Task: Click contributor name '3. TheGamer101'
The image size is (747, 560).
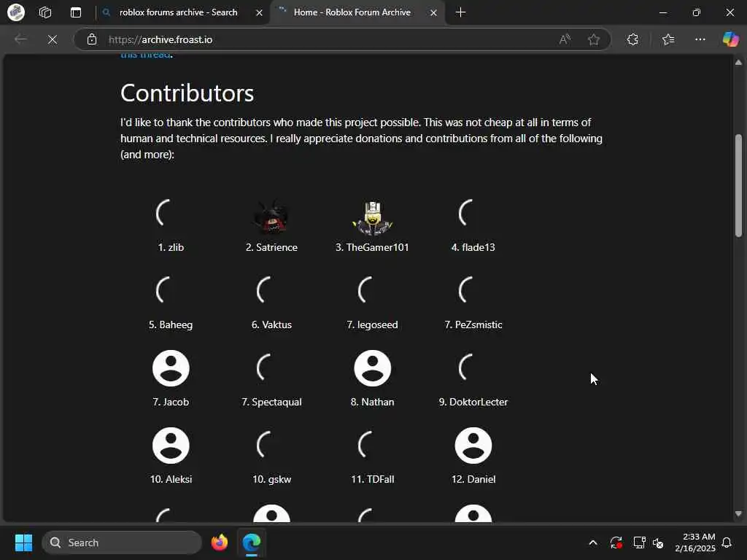Action: [372, 247]
